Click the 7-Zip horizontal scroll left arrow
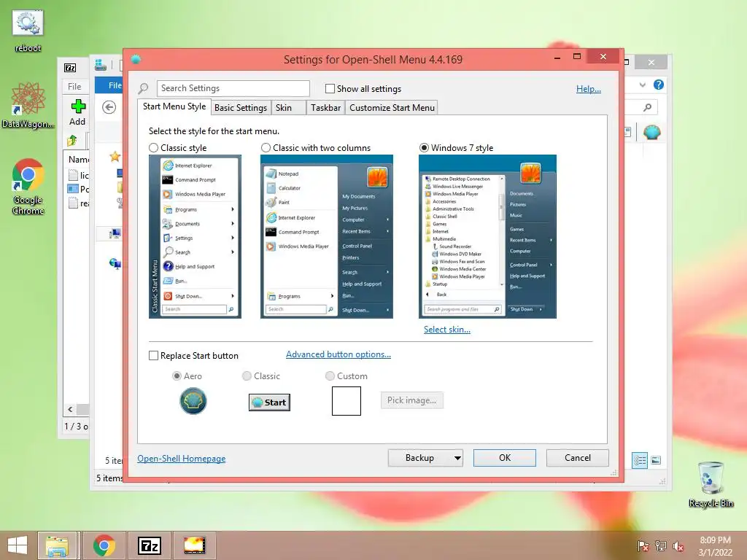Screen dimensions: 747x560 pos(71,409)
